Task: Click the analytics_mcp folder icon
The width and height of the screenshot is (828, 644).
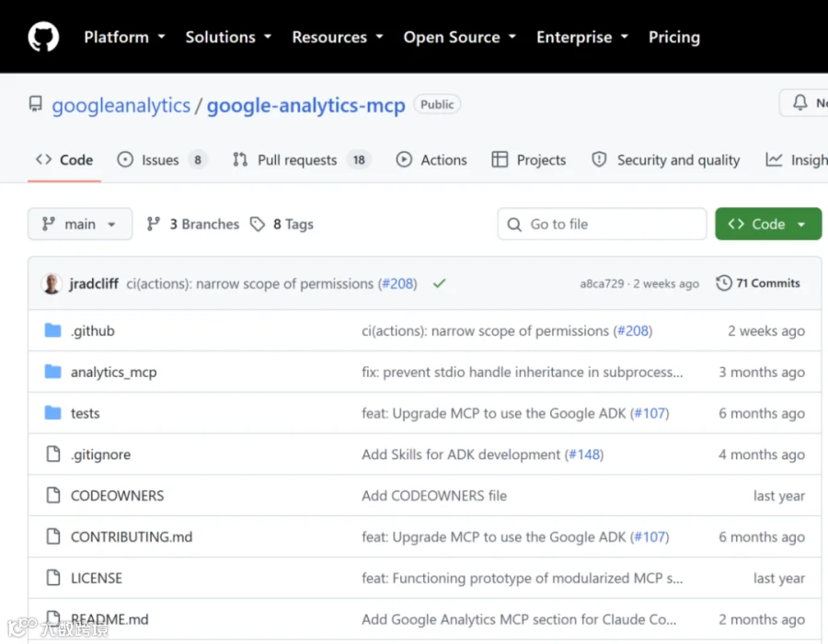Action: click(52, 372)
